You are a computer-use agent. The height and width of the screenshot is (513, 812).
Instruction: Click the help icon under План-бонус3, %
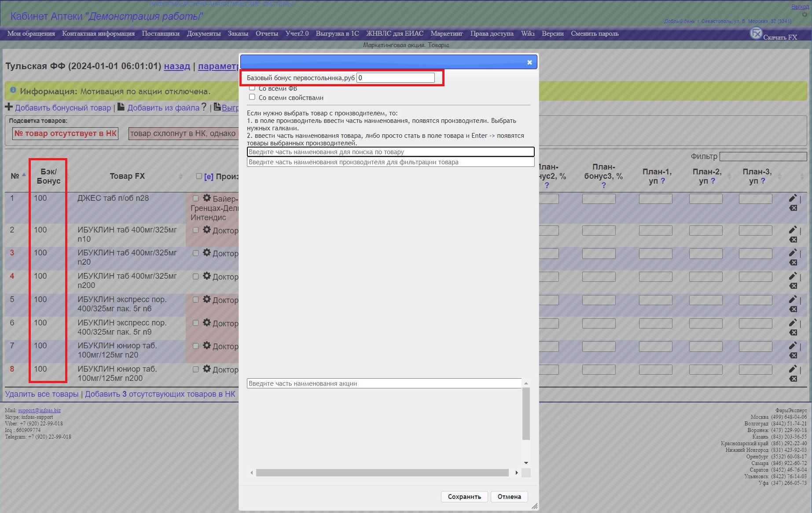point(603,185)
